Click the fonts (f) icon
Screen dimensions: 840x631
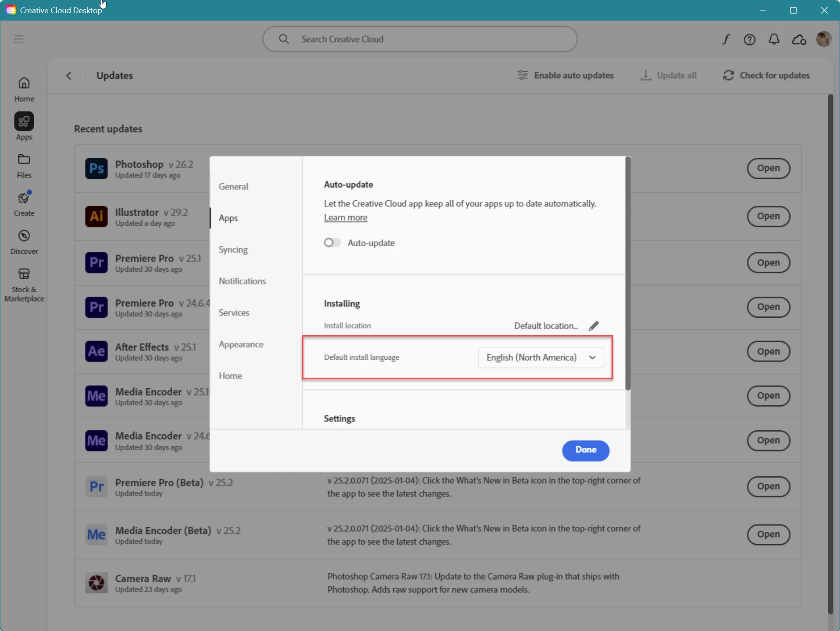(x=726, y=39)
